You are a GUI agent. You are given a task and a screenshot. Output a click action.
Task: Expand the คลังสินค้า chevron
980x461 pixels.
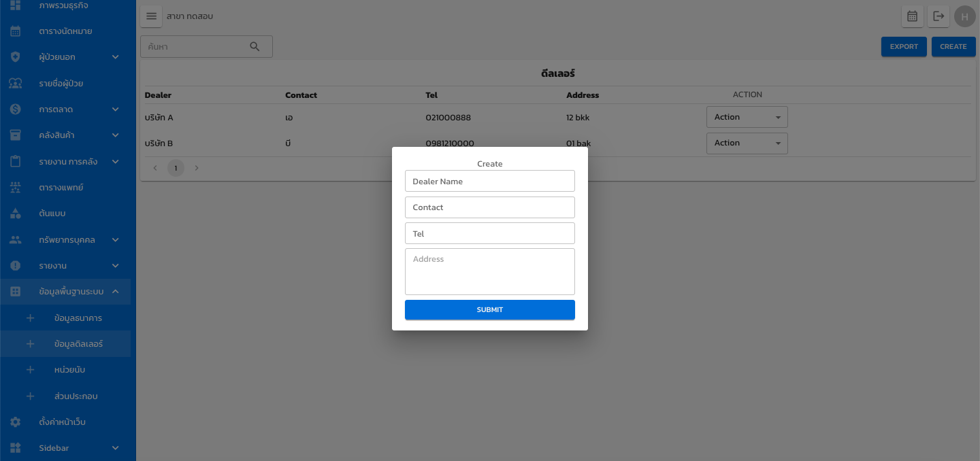pos(116,135)
